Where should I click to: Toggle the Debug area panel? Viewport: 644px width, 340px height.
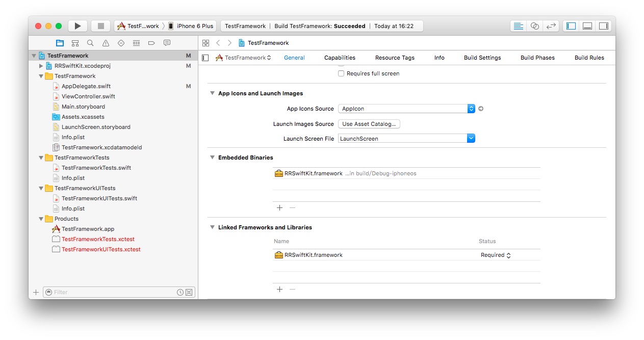(x=587, y=26)
